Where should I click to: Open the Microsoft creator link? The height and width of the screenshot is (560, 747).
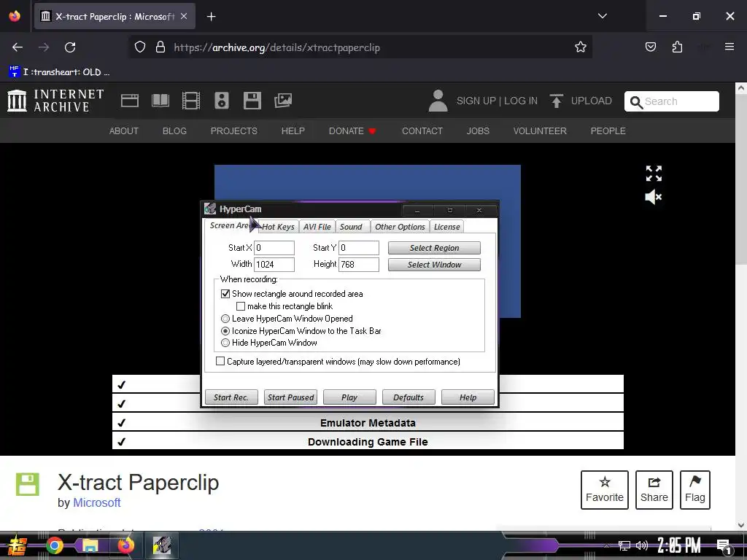(x=97, y=502)
